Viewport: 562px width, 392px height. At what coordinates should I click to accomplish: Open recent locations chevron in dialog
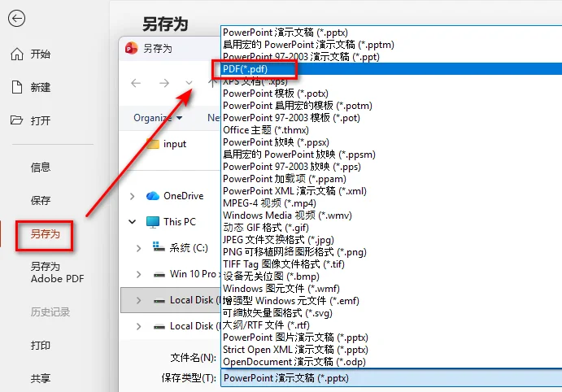(x=189, y=83)
